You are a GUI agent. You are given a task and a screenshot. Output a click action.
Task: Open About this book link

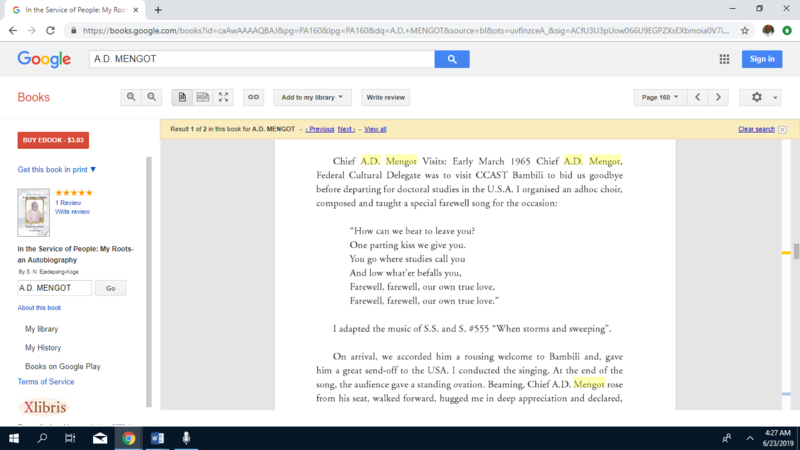(39, 308)
